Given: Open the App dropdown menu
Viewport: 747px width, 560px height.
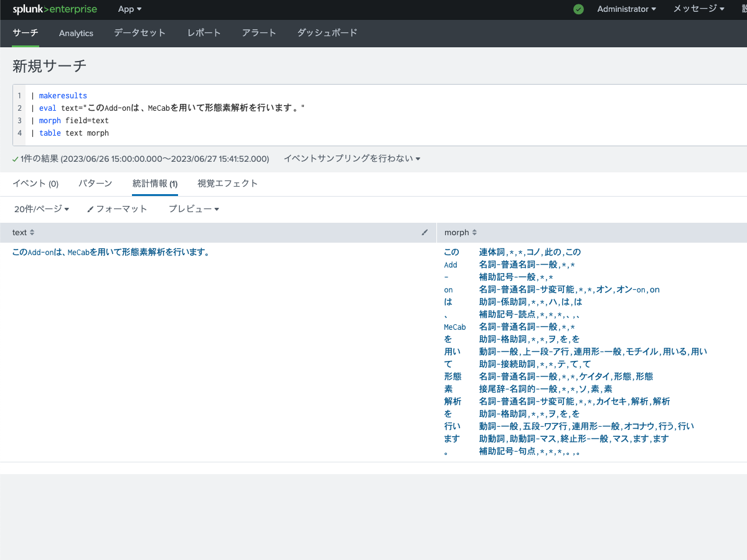Looking at the screenshot, I should (130, 9).
